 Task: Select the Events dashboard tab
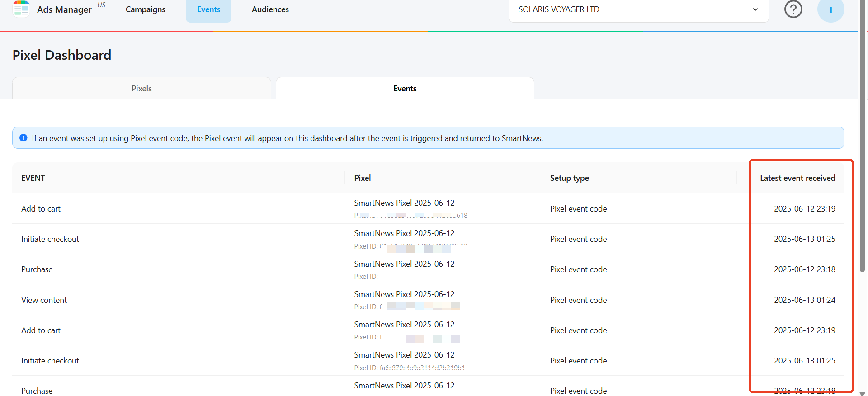click(x=405, y=88)
